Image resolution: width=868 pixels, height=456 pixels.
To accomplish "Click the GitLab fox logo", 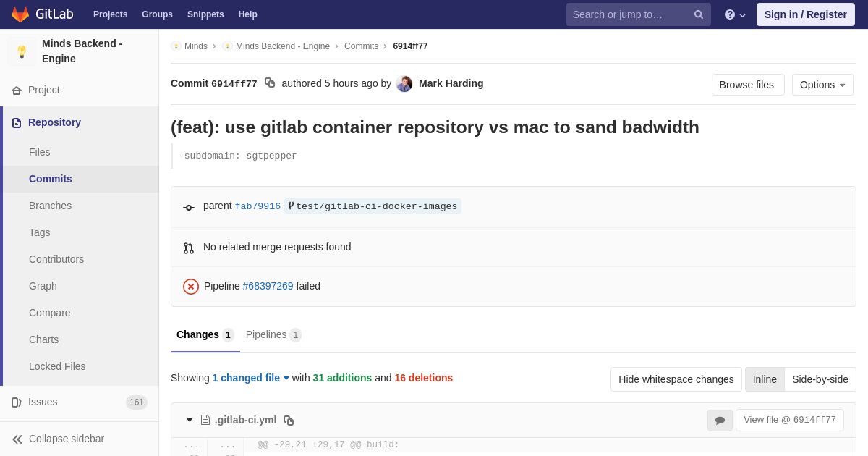I will coord(20,14).
